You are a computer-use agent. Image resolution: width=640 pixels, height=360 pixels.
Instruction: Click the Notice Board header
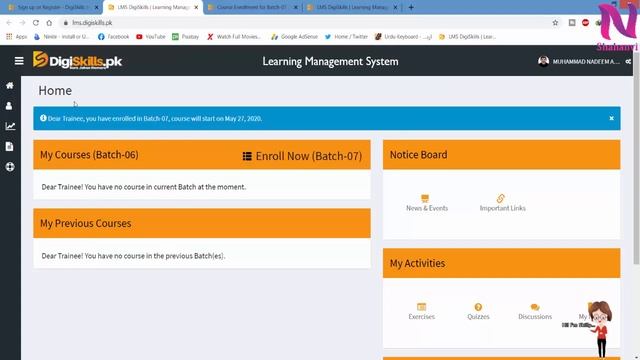pos(418,155)
